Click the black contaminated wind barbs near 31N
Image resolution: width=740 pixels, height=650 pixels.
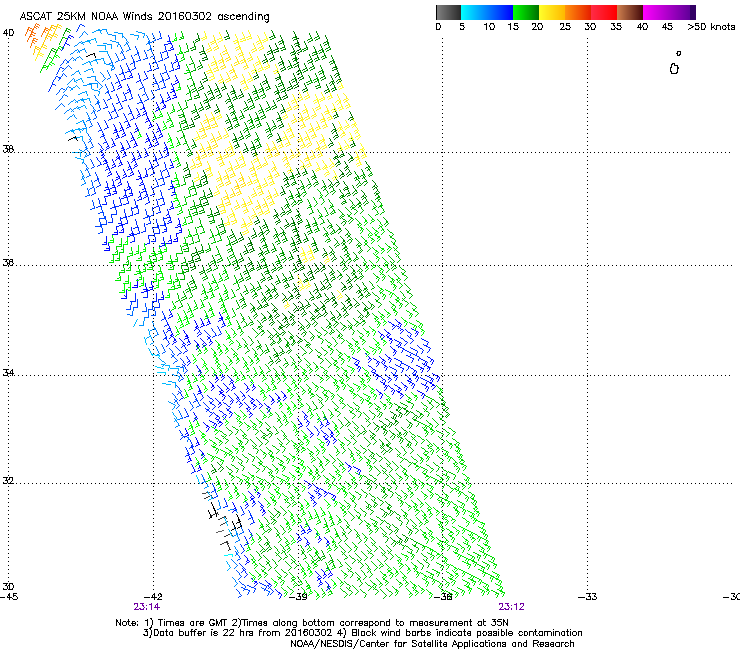pos(223,522)
